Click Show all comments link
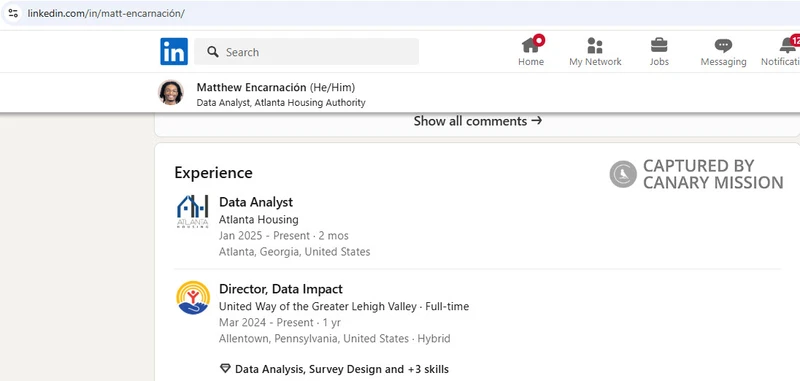800x381 pixels. coord(478,121)
